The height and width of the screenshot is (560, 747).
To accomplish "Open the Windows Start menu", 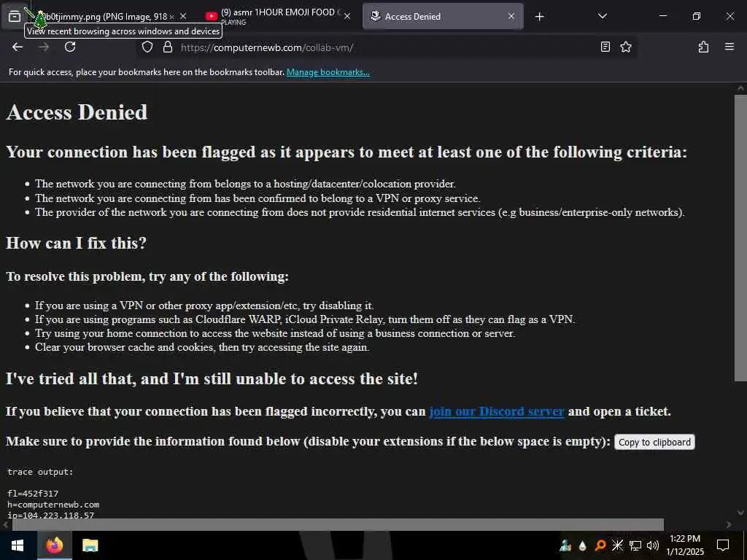I will (18, 545).
